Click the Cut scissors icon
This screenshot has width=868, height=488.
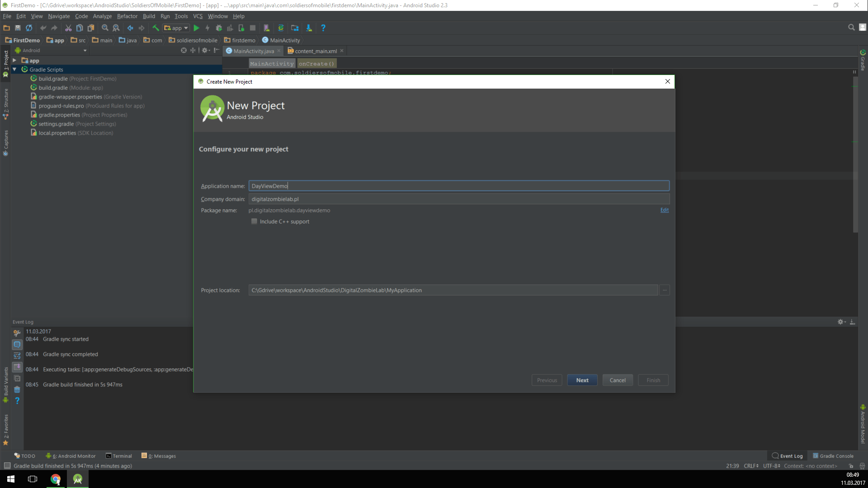68,28
